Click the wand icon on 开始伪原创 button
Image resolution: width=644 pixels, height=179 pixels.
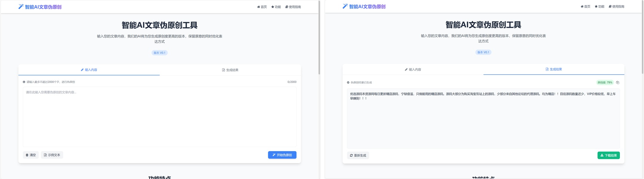coord(274,155)
